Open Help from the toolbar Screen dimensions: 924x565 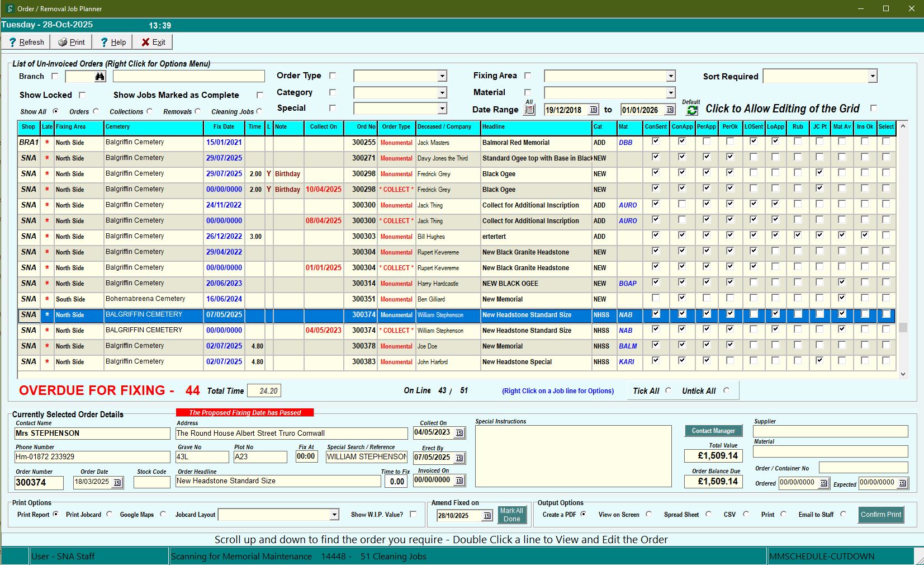[x=112, y=42]
